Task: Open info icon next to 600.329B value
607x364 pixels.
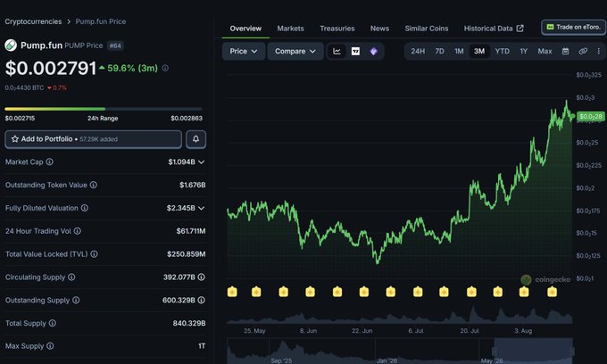Action: (x=202, y=300)
